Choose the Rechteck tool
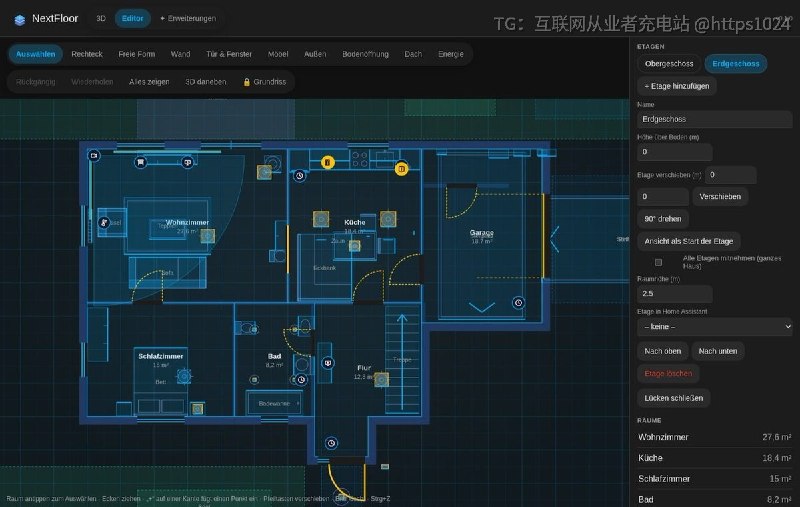 tap(87, 54)
